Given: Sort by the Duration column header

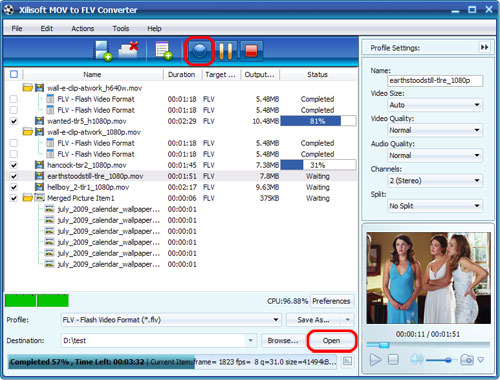Looking at the screenshot, I should pos(182,74).
